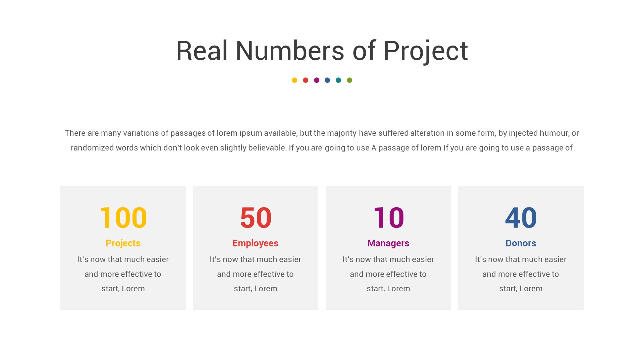Click the yellow dot under the title
The image size is (644, 362).
[x=294, y=80]
